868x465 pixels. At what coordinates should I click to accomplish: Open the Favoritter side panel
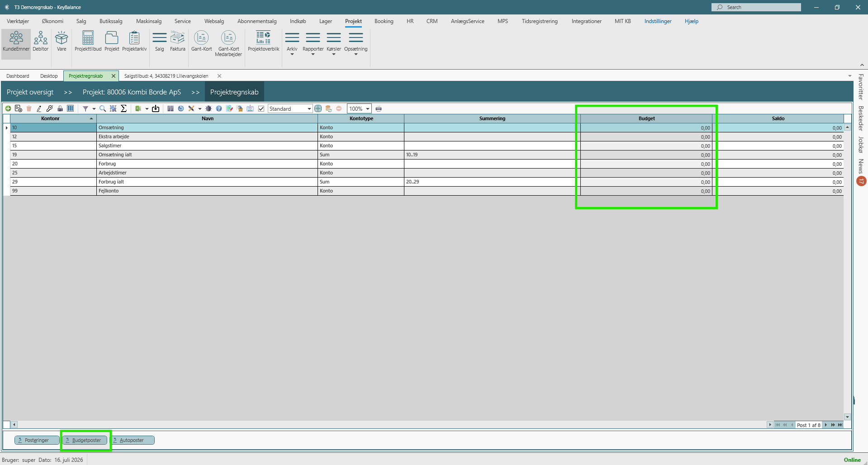861,87
